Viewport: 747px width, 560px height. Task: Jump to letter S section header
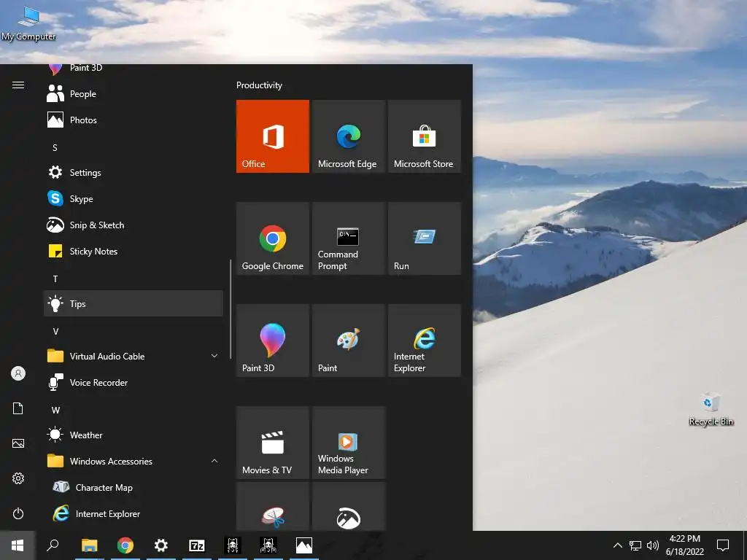click(x=55, y=147)
